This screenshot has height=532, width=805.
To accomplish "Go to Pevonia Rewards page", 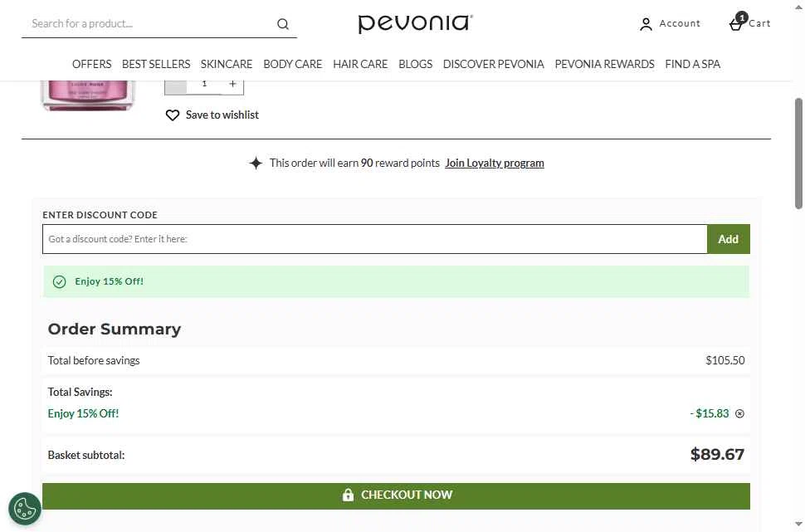I will (x=604, y=64).
